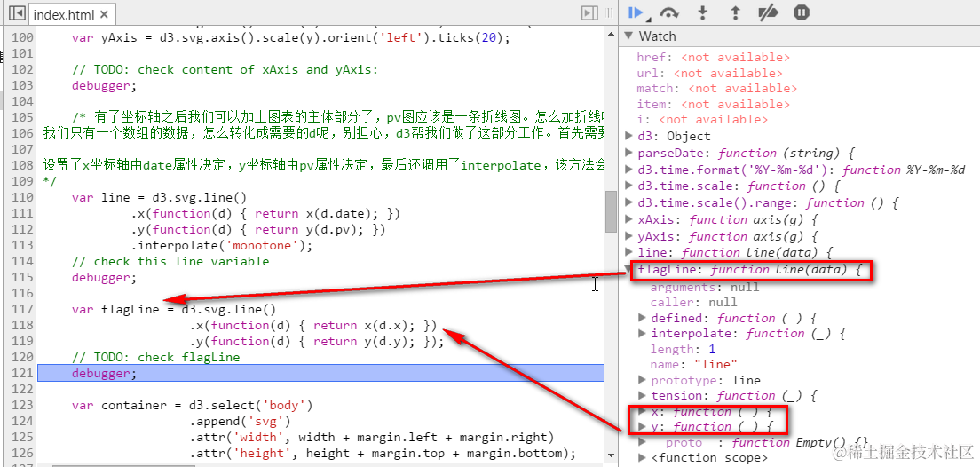Resume script execution
Image resolution: width=980 pixels, height=467 pixels.
pos(636,12)
